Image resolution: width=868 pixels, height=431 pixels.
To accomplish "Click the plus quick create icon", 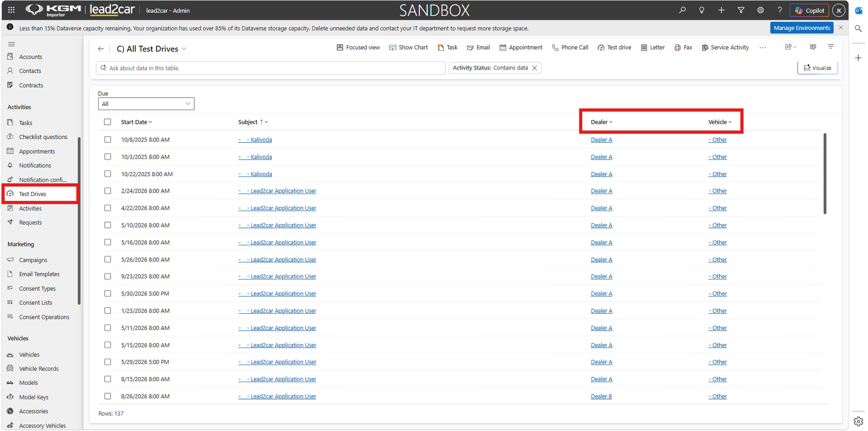I will pos(721,10).
